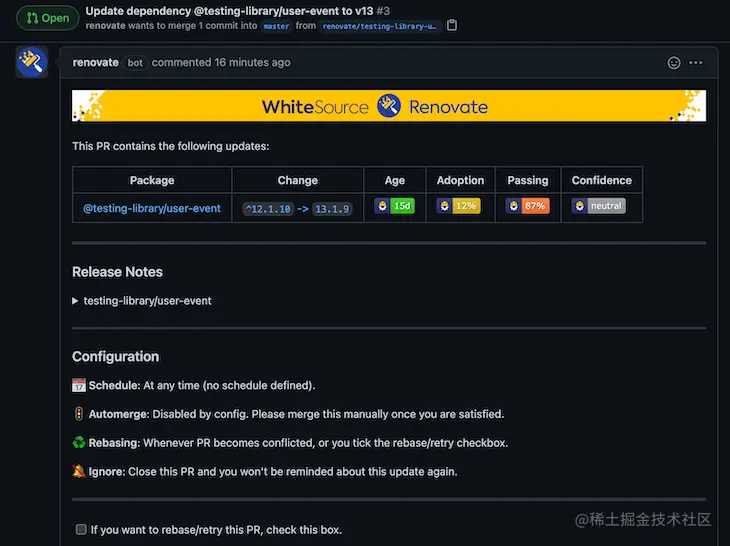Screen dimensions: 730x546
Task: Click the #3 pull request number
Action: [383, 11]
